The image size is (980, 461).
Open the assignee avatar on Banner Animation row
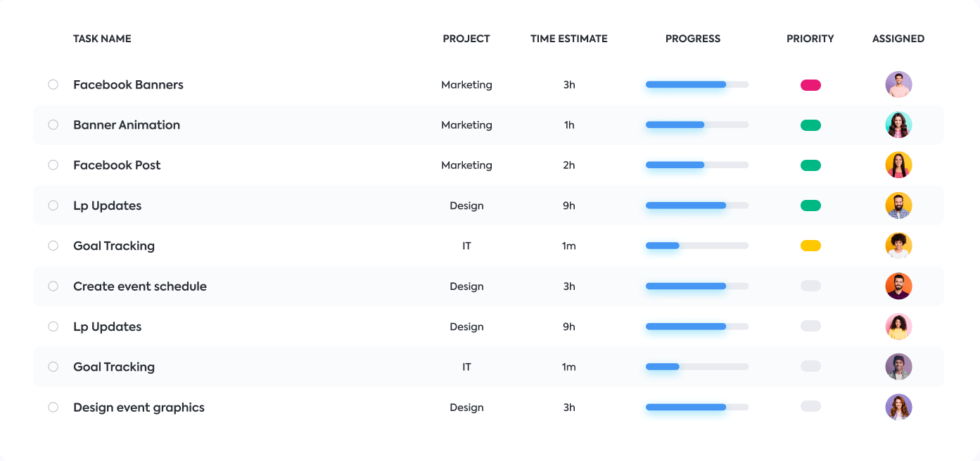898,125
